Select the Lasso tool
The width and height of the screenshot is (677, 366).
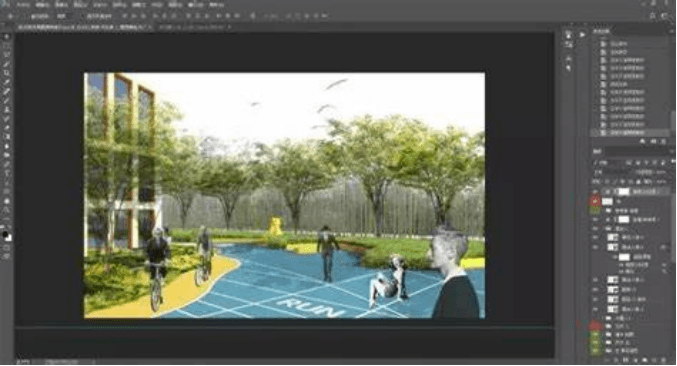(6, 55)
